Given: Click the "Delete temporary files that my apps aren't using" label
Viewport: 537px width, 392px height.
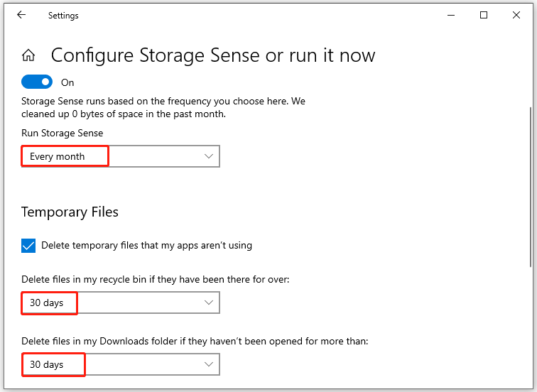Looking at the screenshot, I should point(146,246).
